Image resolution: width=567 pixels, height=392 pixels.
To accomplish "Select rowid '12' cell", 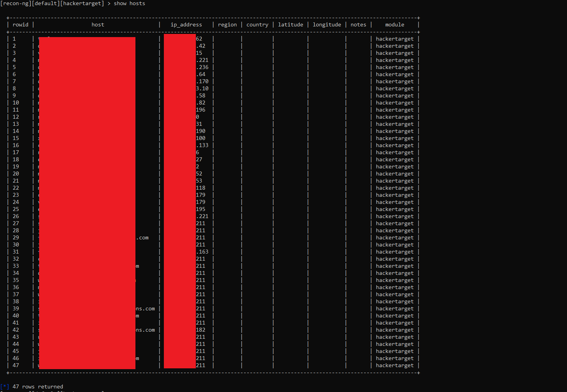I will coord(16,117).
